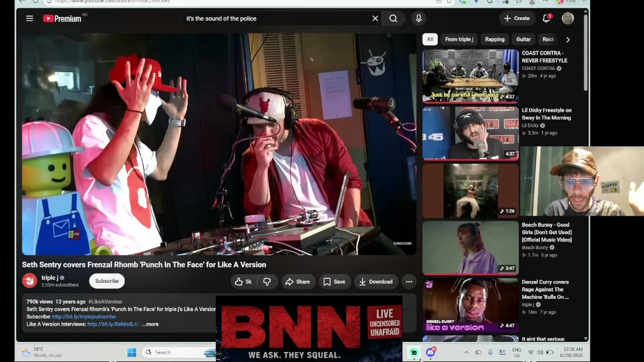Screen dimensions: 644x362
Task: Show more filter chips with the arrow
Action: coord(568,39)
